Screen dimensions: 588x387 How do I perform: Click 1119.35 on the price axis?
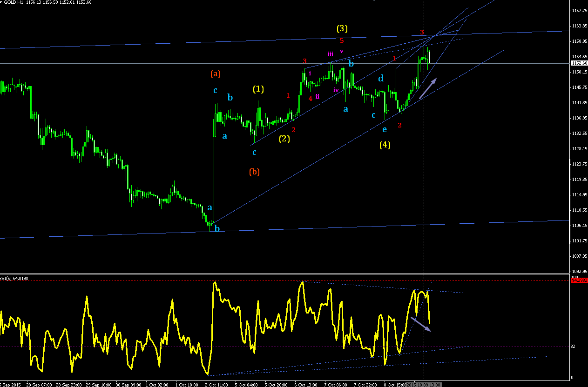(580, 179)
